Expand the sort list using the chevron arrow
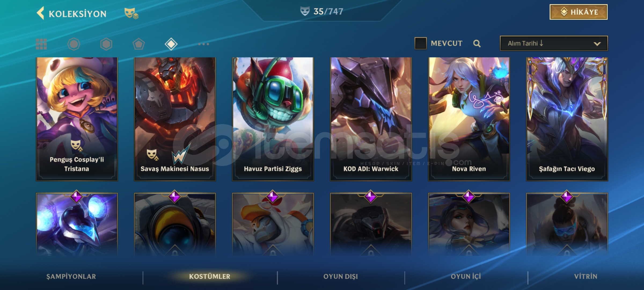Viewport: 644px width, 290px height. [x=597, y=44]
